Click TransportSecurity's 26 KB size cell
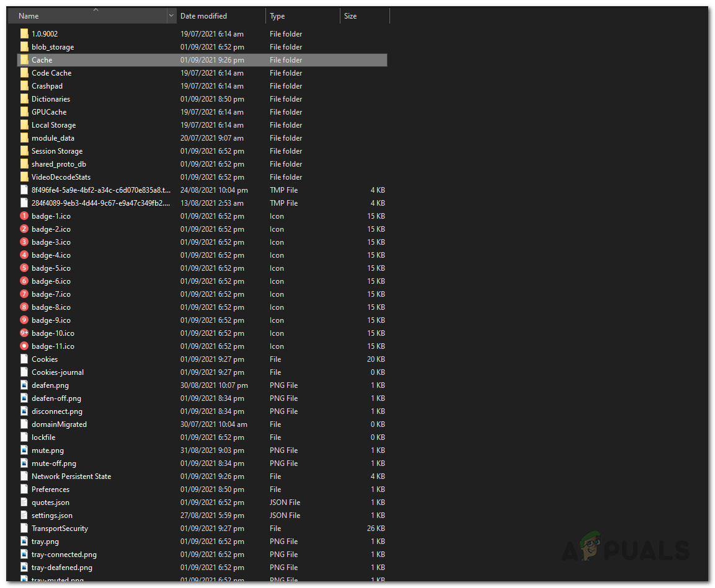This screenshot has height=588, width=715. pyautogui.click(x=376, y=529)
